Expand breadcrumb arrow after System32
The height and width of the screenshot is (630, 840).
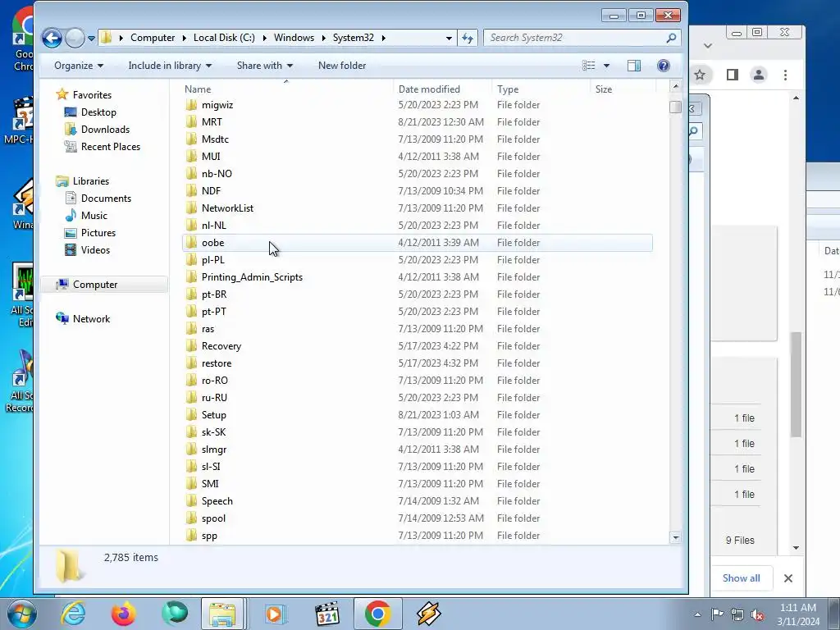[x=384, y=38]
